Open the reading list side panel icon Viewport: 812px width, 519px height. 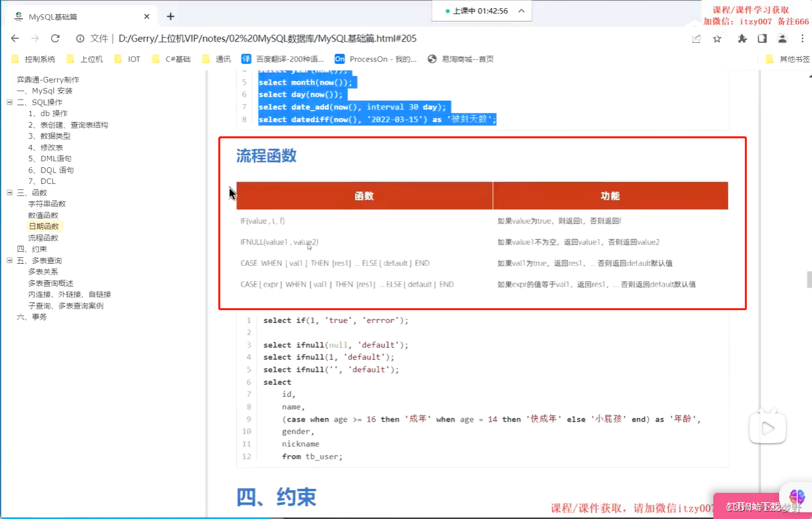tap(763, 39)
